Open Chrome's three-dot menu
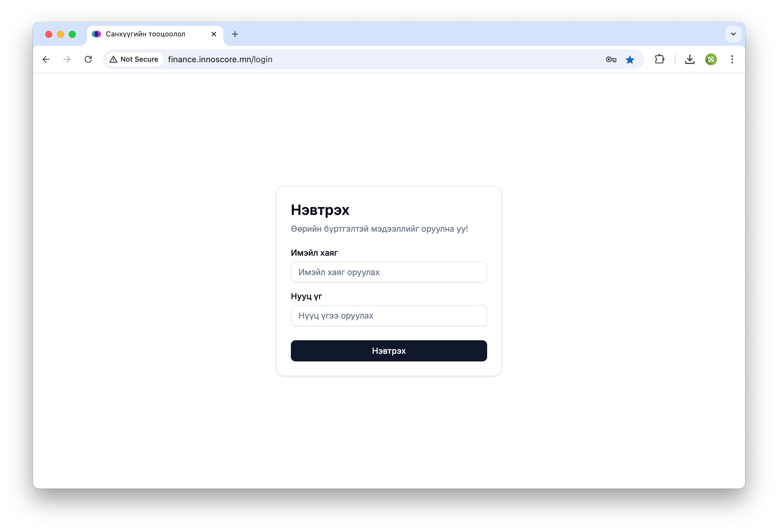778x532 pixels. (x=732, y=59)
